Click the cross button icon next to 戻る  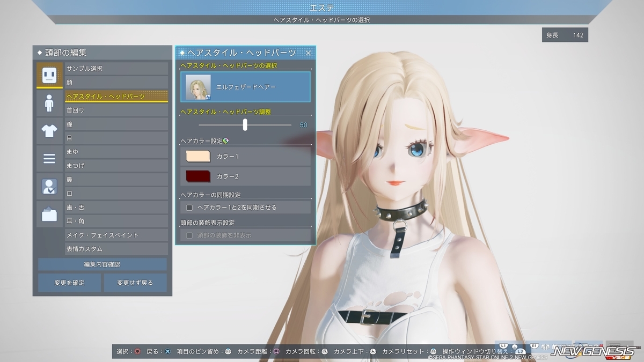[168, 351]
